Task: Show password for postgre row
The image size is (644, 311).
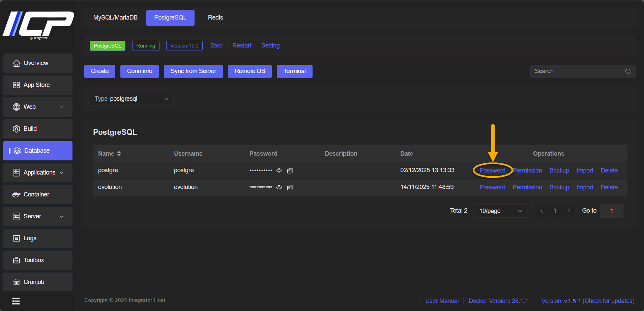Action: click(279, 170)
